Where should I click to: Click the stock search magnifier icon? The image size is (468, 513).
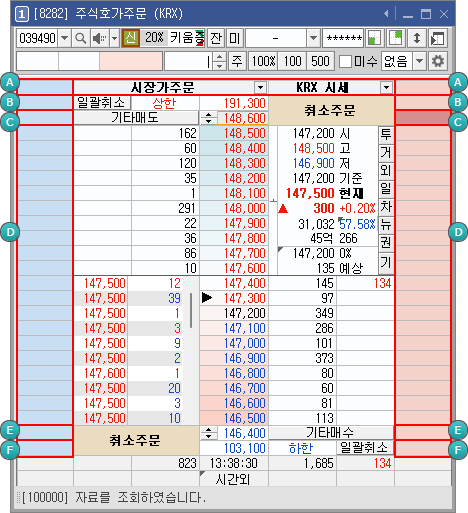tap(80, 38)
